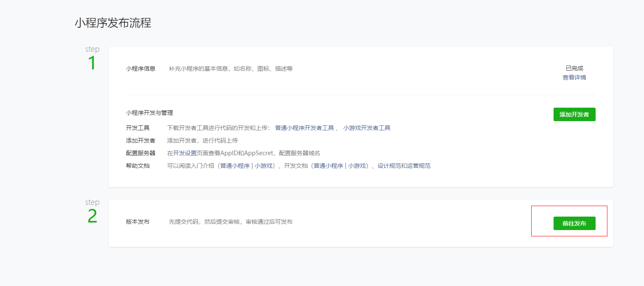Click the large green step number 2
The width and height of the screenshot is (644, 286).
tap(92, 217)
